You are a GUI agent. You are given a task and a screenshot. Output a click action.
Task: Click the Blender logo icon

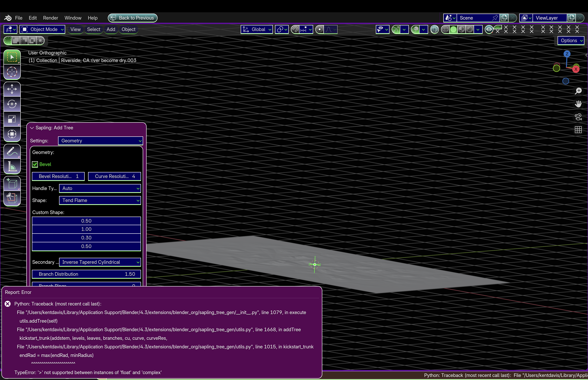point(8,18)
